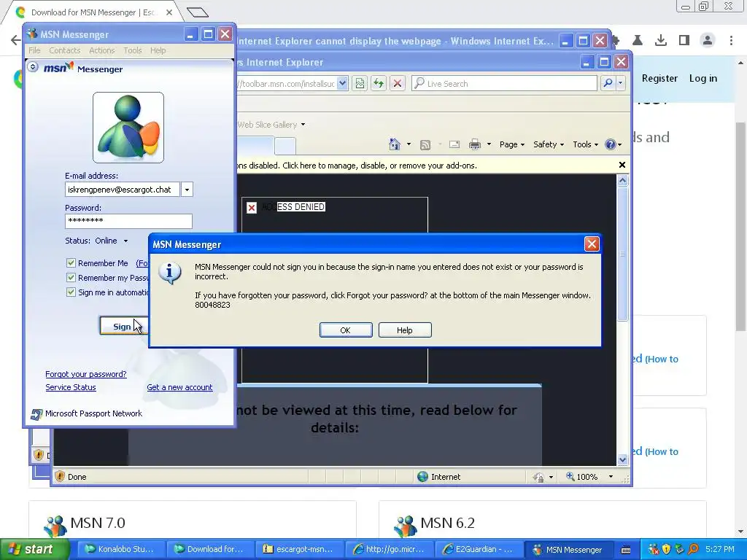Image resolution: width=747 pixels, height=560 pixels.
Task: Click the Live Search box in Internet Explorer
Action: coord(504,84)
